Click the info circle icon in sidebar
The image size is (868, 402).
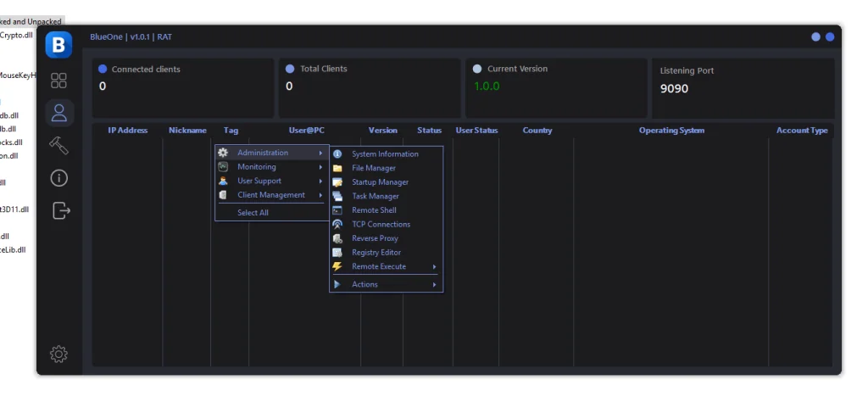pyautogui.click(x=58, y=178)
